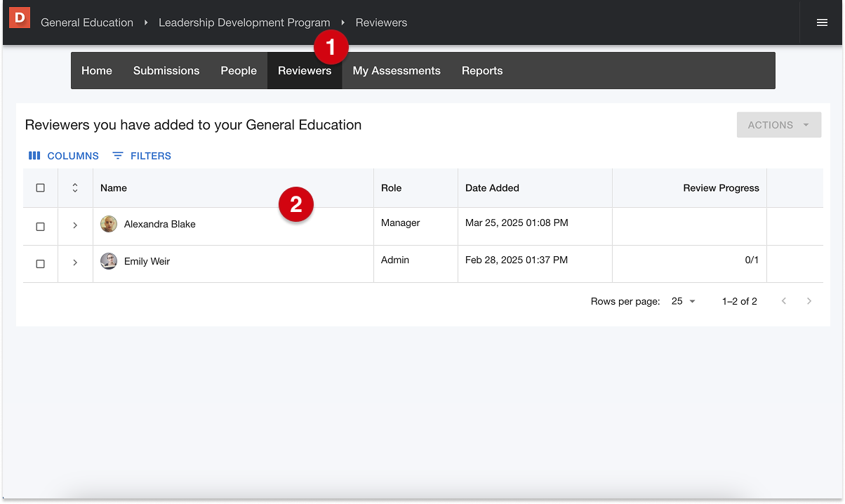Switch to the People tab
845x504 pixels.
[239, 70]
